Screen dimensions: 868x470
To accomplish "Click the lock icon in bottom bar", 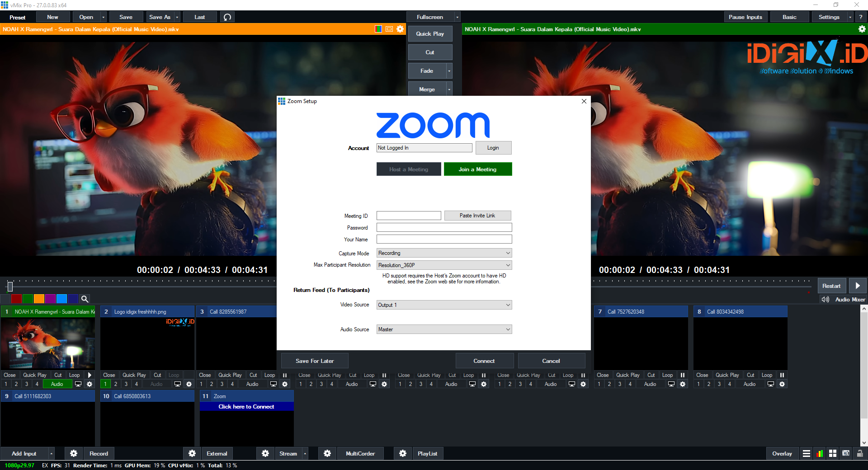I will tap(859, 453).
